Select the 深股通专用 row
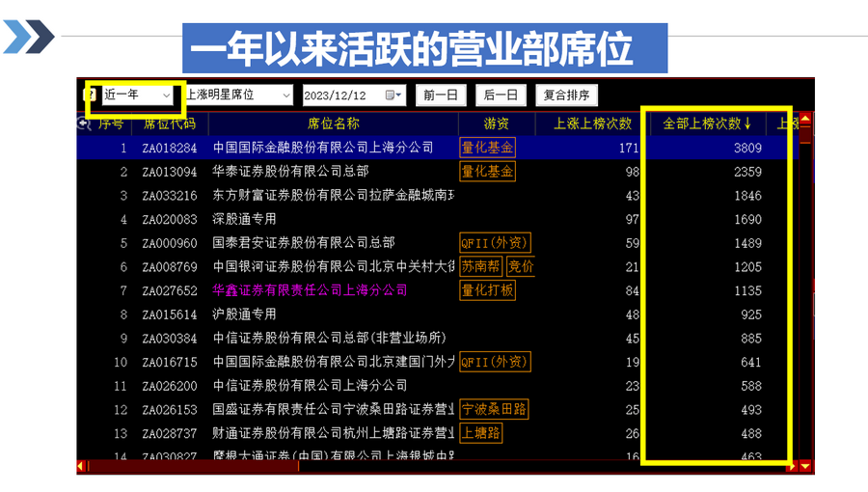The height and width of the screenshot is (492, 868). 437,219
